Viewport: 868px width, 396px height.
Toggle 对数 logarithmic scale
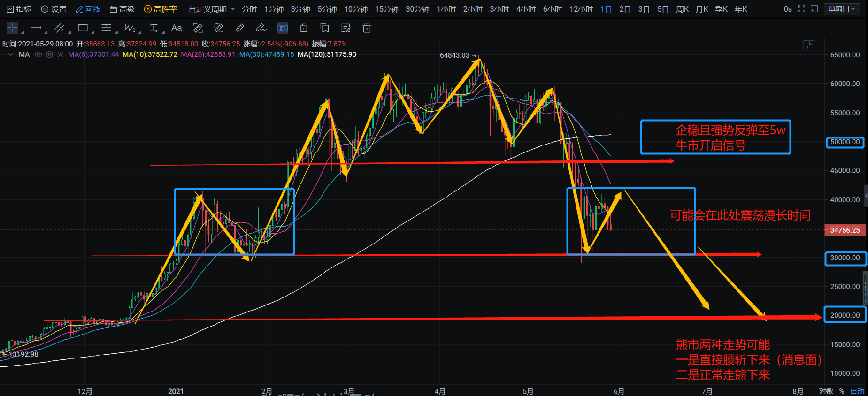(x=826, y=391)
